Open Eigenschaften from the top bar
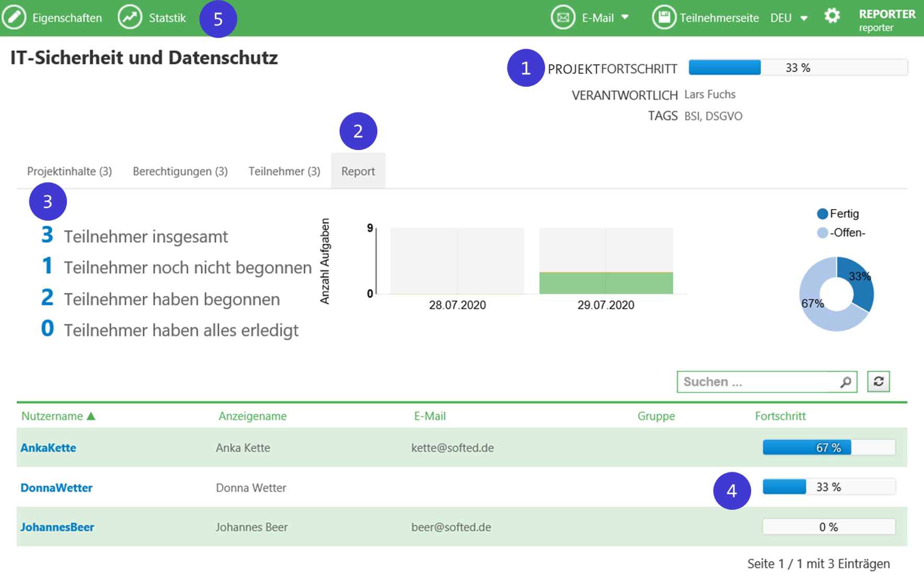This screenshot has width=924, height=584. click(67, 18)
